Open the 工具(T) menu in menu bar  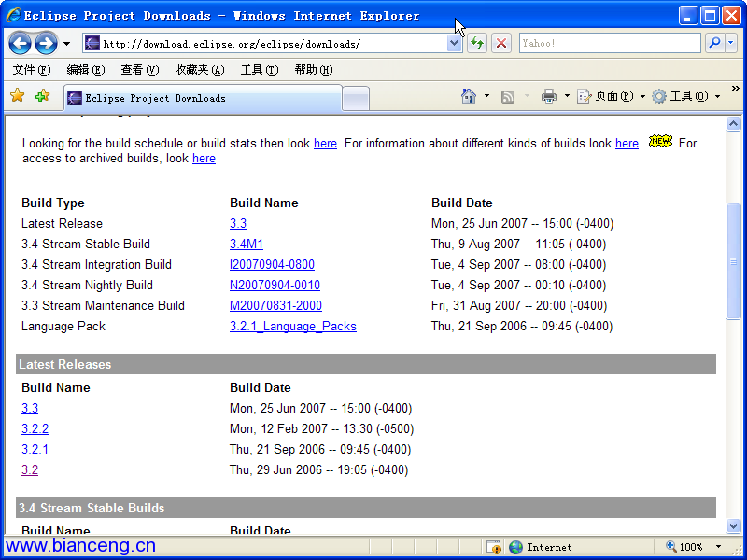[260, 70]
